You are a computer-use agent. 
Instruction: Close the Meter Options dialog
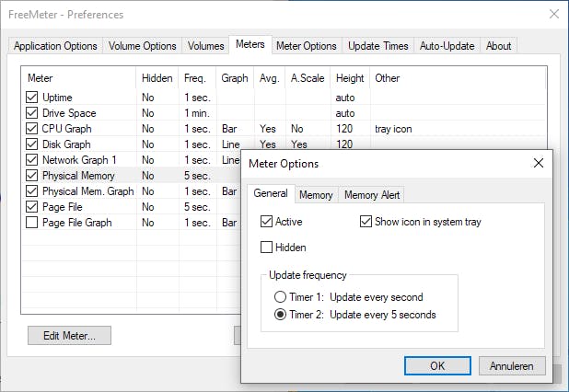point(538,164)
